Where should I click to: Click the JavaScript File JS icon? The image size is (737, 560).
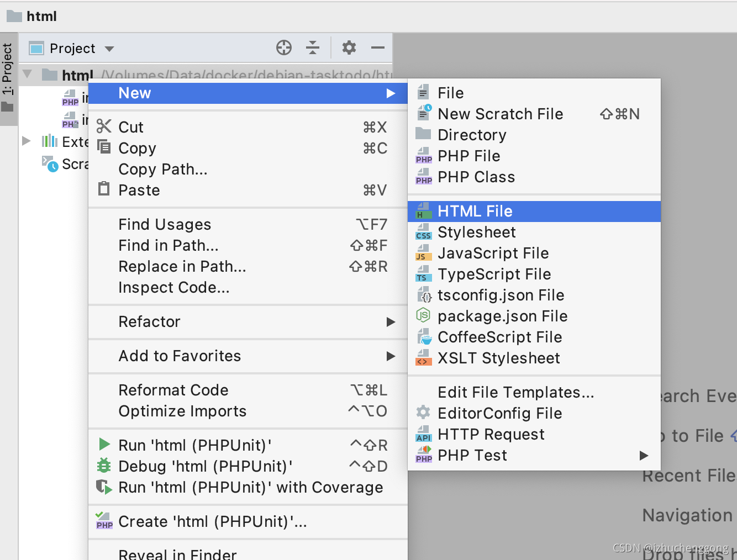[x=423, y=253]
